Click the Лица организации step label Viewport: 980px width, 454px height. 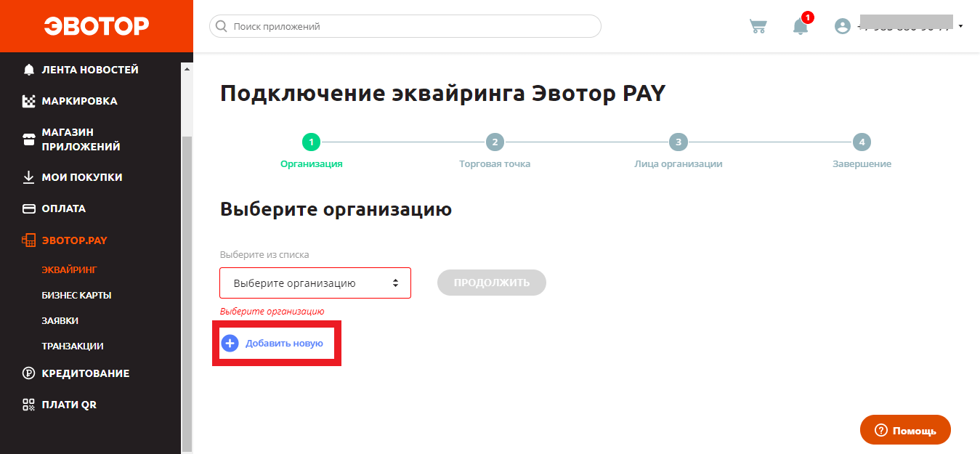click(678, 164)
